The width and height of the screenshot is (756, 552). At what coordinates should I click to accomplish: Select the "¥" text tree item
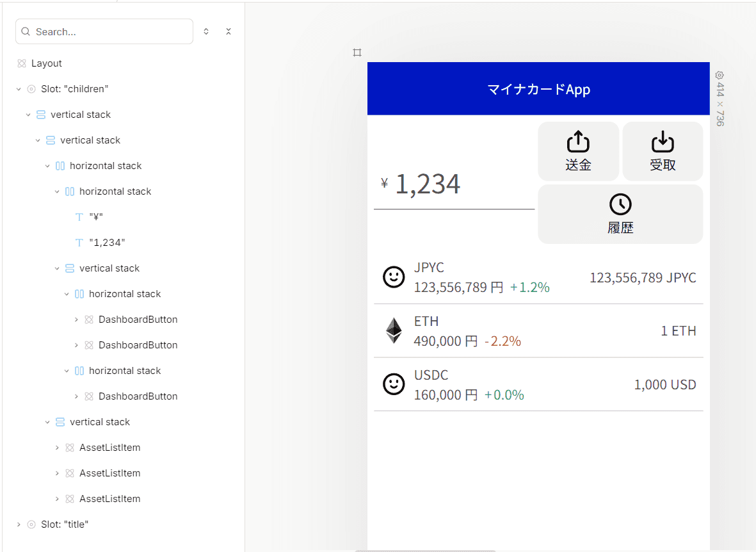[96, 216]
